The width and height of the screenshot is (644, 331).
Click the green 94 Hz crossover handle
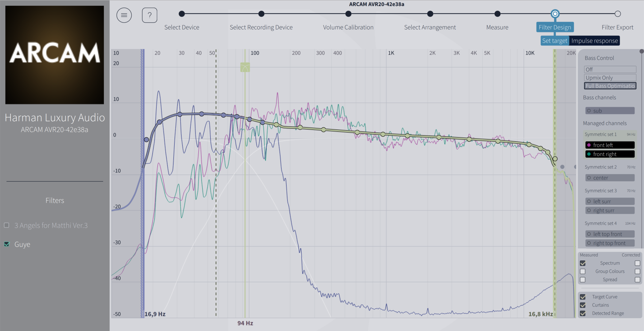tap(245, 67)
